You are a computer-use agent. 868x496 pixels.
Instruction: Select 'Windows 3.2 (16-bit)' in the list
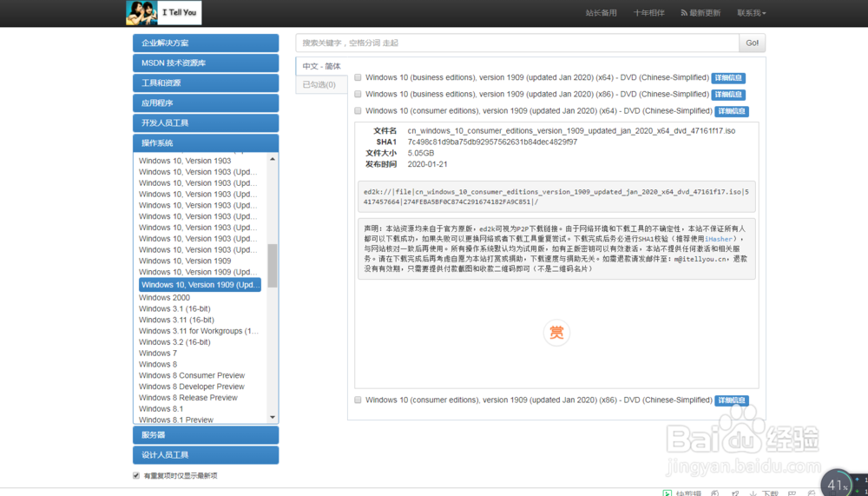174,342
